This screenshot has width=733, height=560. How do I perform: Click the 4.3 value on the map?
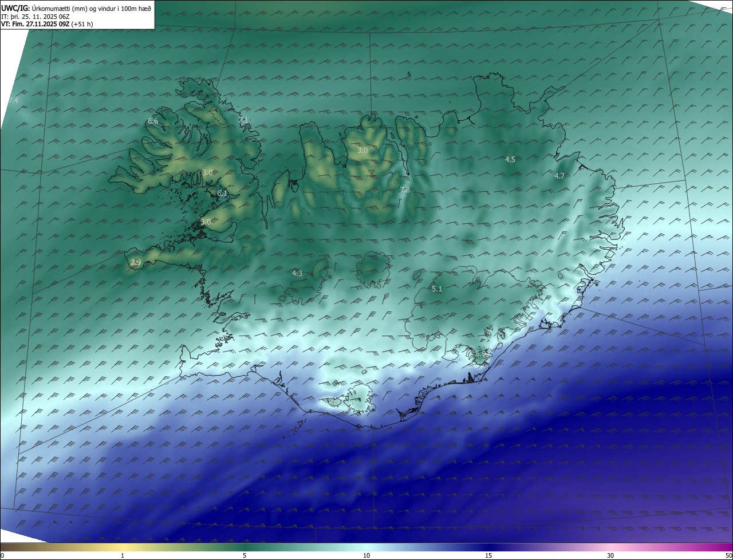coord(297,274)
